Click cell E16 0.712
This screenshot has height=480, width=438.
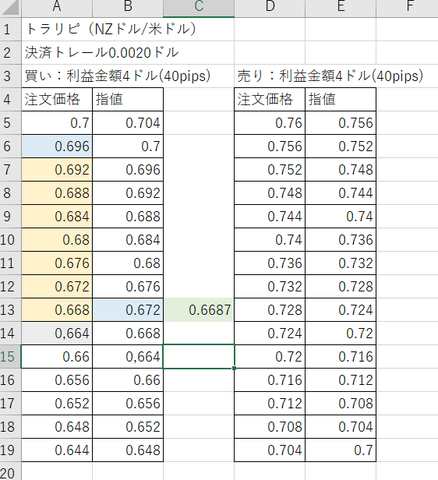pyautogui.click(x=341, y=380)
